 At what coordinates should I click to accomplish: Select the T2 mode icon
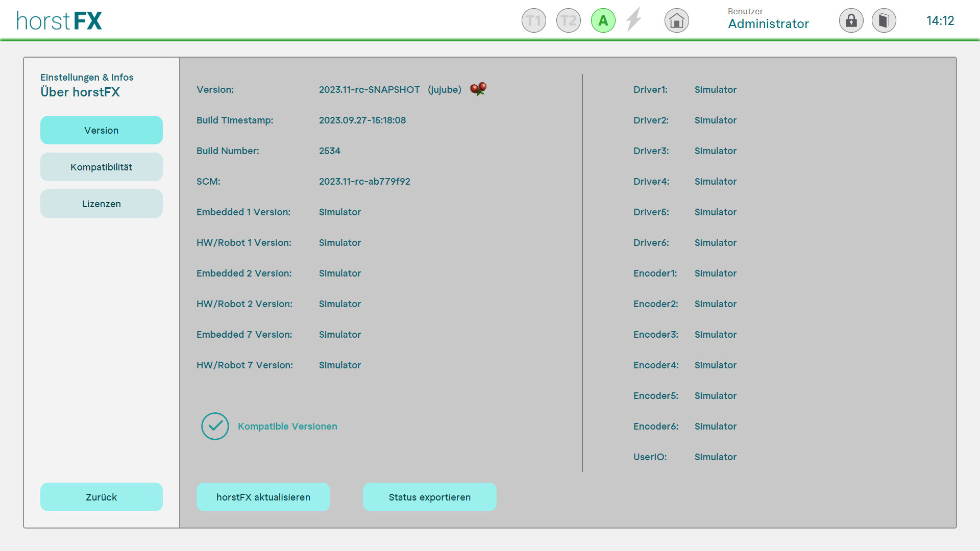coord(568,21)
